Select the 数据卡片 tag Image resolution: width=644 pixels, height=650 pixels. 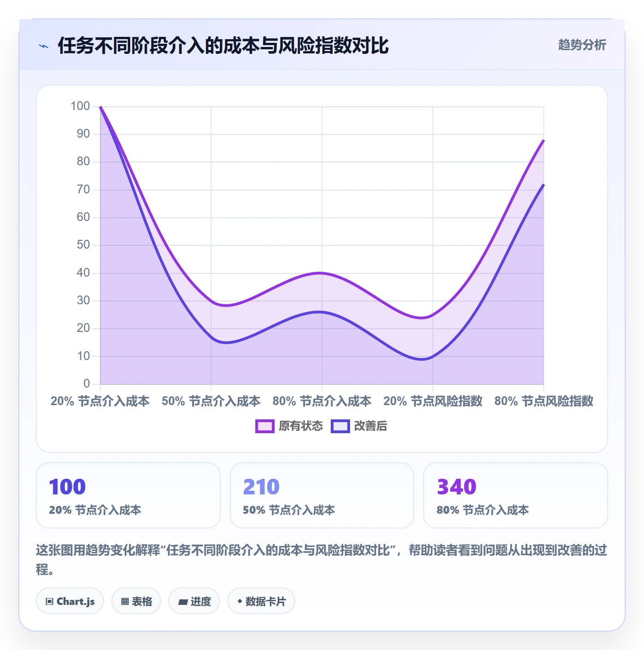coord(261,601)
